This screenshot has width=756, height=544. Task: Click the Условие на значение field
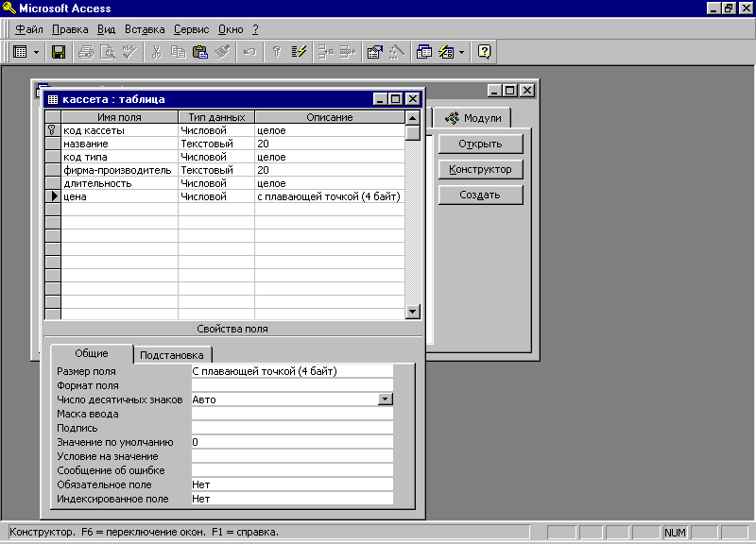pyautogui.click(x=292, y=456)
